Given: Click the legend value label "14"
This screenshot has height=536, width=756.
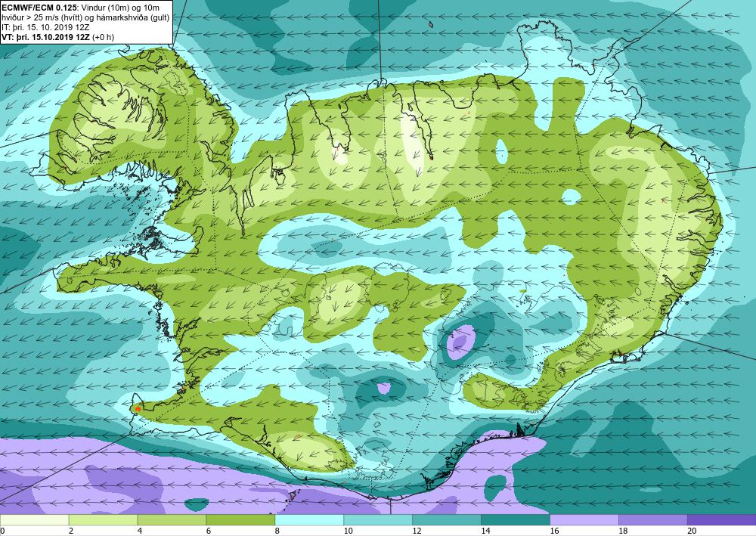Looking at the screenshot, I should tap(485, 531).
